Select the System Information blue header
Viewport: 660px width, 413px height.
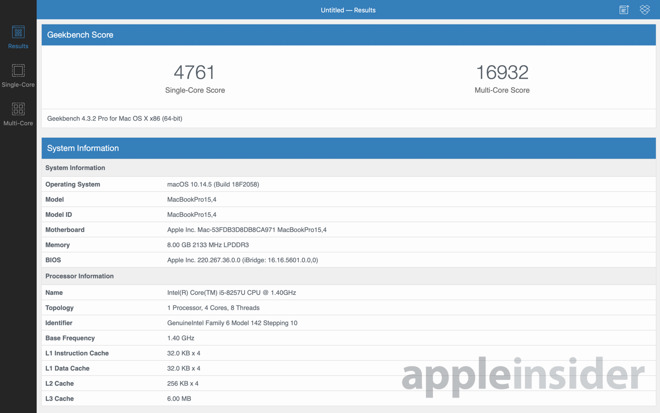click(348, 148)
